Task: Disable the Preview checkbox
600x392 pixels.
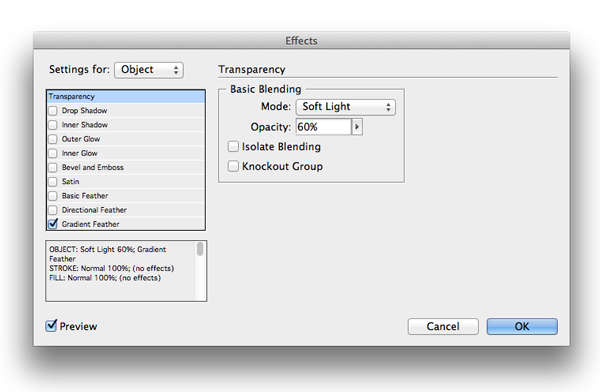Action: click(51, 326)
